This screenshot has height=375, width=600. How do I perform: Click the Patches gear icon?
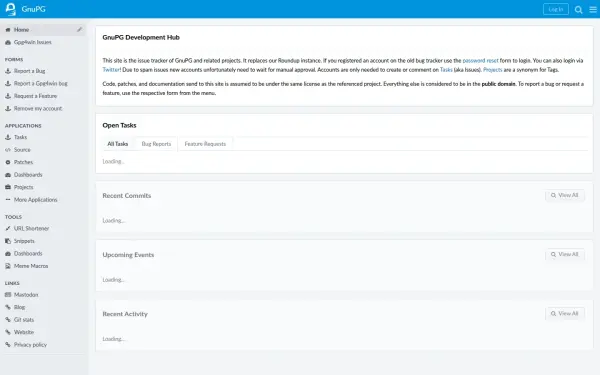[x=8, y=162]
